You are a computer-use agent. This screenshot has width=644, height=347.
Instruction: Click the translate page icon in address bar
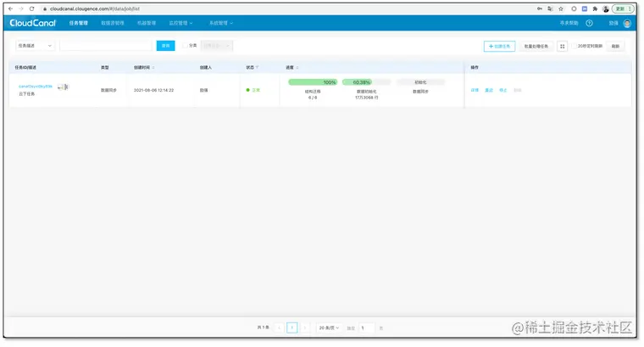tap(550, 8)
